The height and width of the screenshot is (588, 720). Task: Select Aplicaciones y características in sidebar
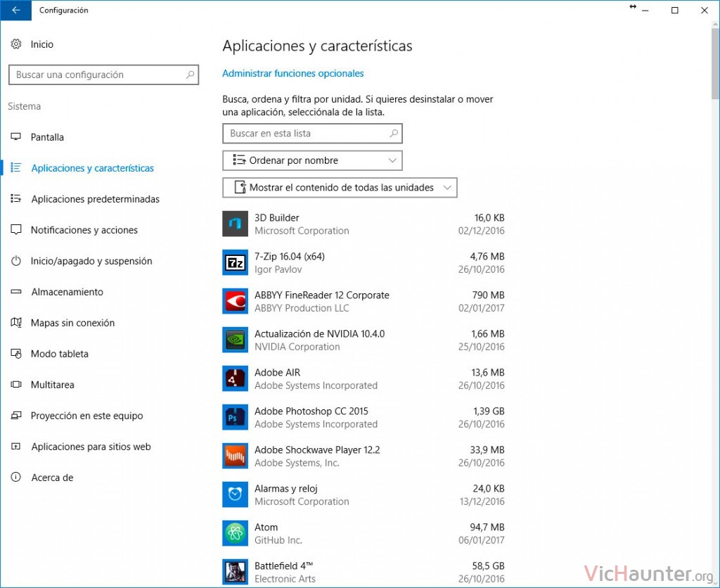click(x=92, y=168)
